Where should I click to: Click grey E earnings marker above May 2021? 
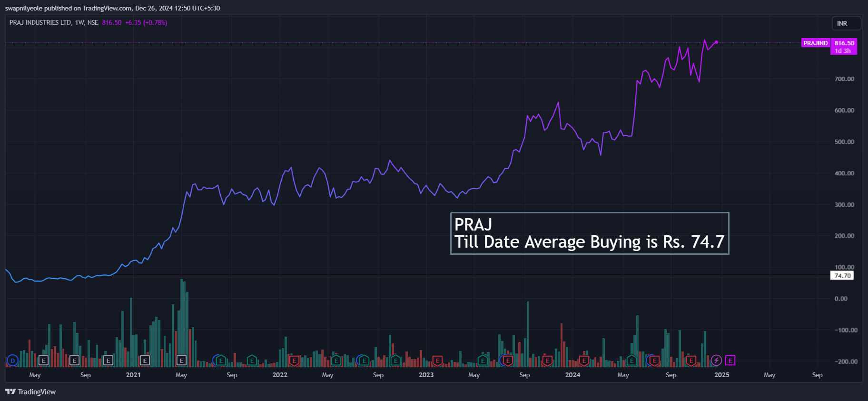[181, 361]
